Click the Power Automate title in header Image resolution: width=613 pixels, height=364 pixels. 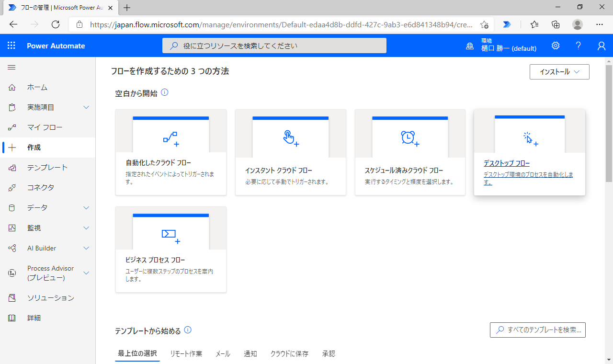[x=56, y=46]
